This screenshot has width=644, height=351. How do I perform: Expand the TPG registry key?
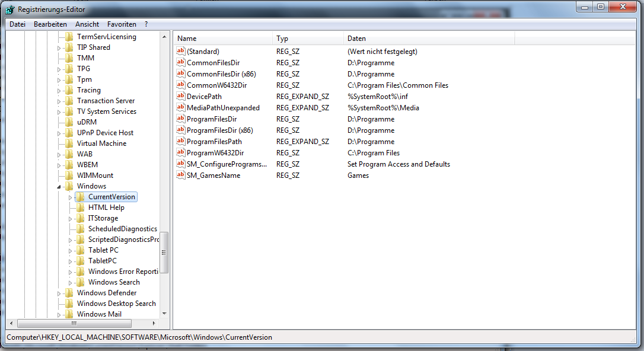coord(59,69)
